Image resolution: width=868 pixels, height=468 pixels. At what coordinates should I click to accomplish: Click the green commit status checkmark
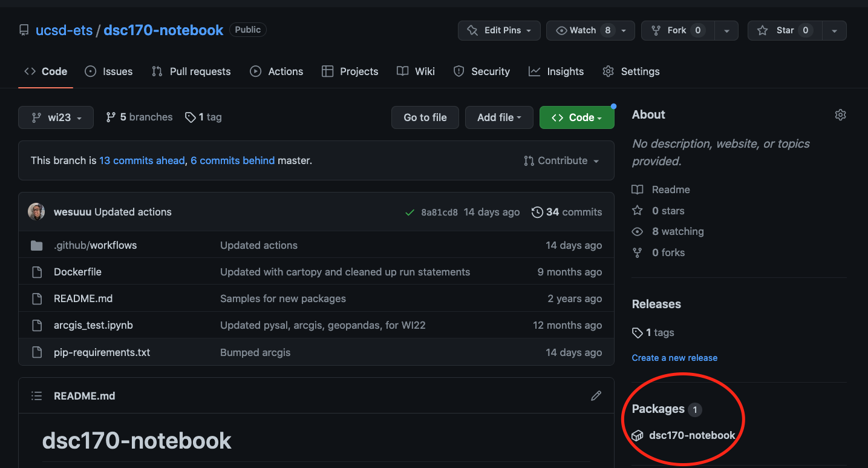click(x=410, y=213)
